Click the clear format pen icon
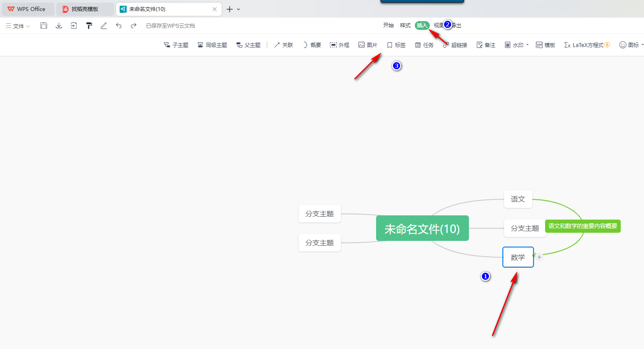The image size is (644, 349). [x=104, y=25]
